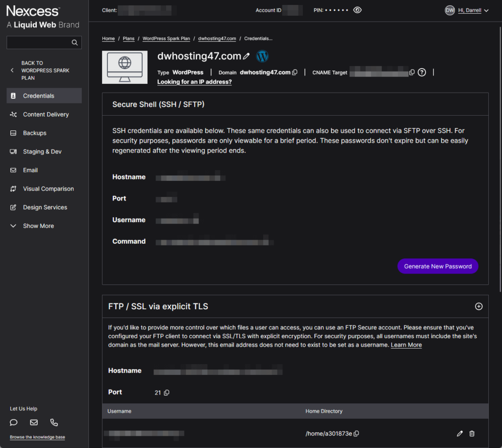
Task: Click the site thumbnail image
Action: [x=125, y=67]
